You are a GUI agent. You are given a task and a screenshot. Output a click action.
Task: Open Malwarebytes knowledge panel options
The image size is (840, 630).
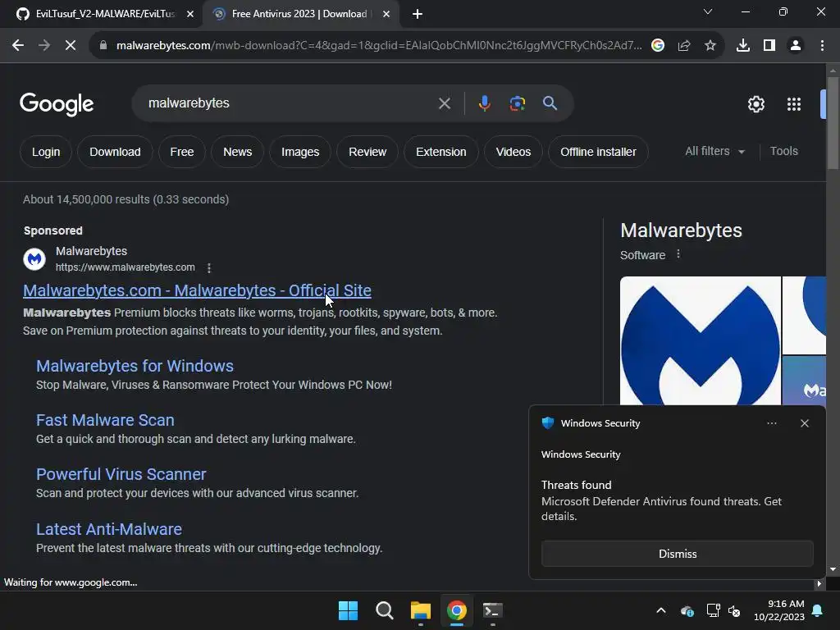click(x=678, y=254)
